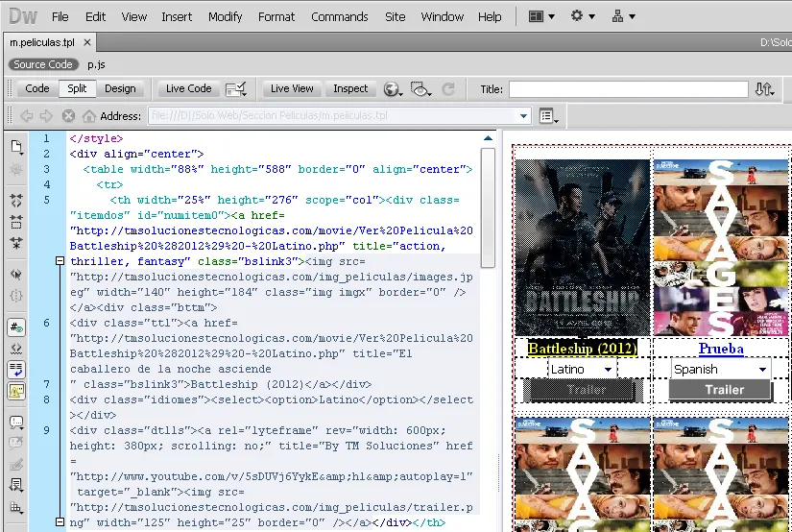
Task: Switch to Code view
Action: (x=36, y=88)
